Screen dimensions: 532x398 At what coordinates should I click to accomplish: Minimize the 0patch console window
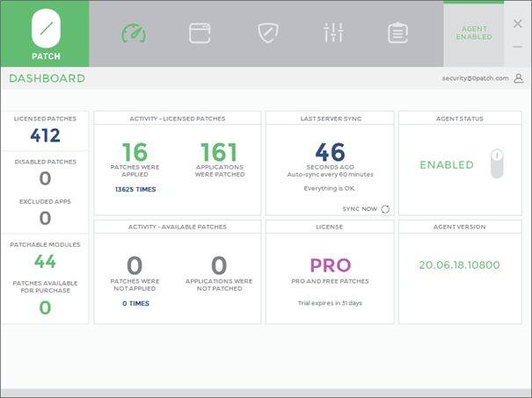pos(517,47)
